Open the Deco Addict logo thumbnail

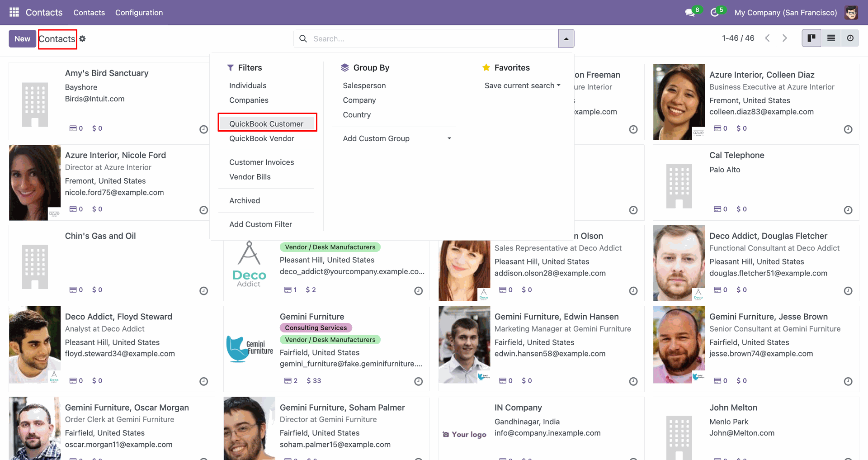point(249,264)
